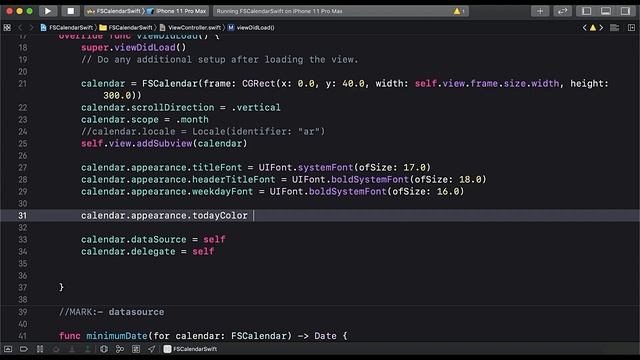Click '16.0' font size on line 29
Viewport: 640px width, 360px height.
click(x=448, y=191)
